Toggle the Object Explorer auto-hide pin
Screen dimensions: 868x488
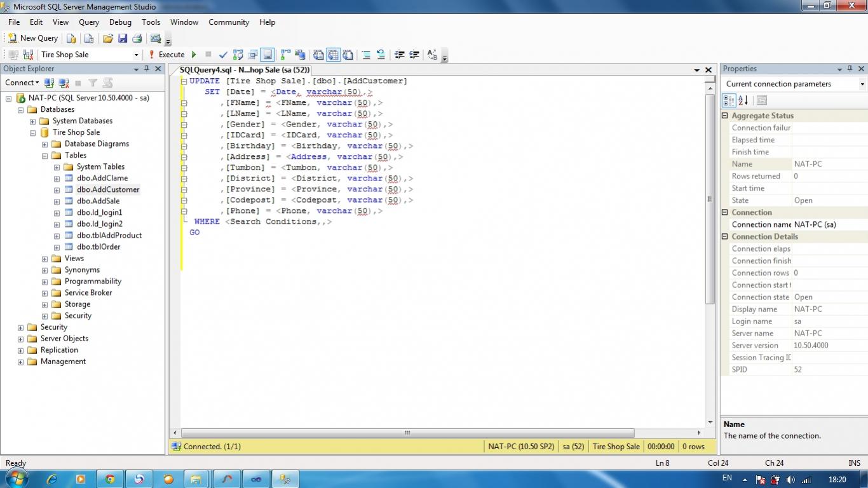(x=147, y=69)
